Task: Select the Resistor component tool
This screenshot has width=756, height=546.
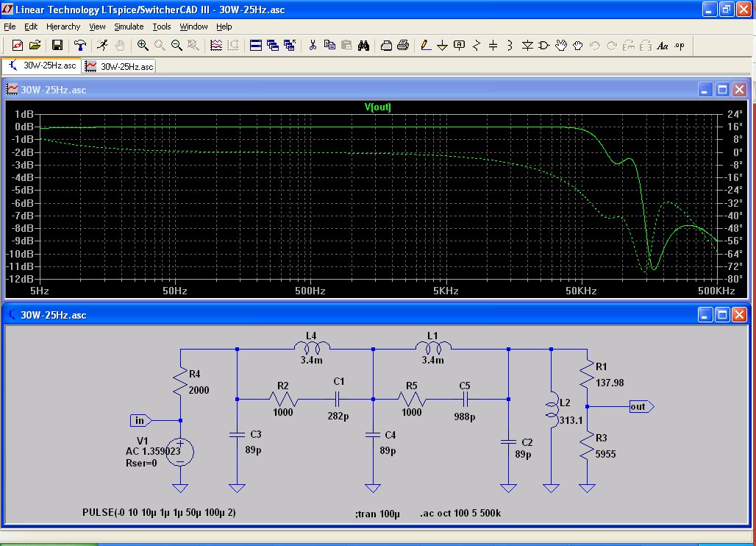Action: click(476, 45)
